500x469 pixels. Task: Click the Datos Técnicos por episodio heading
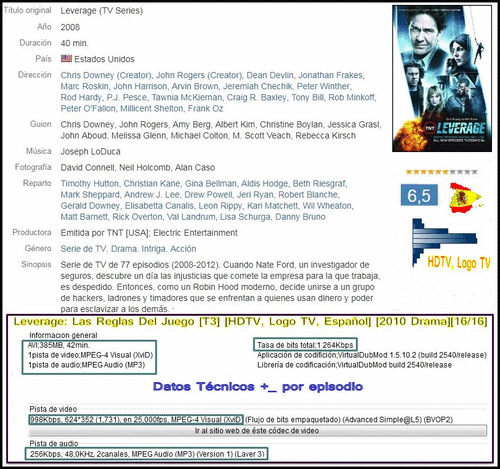(x=258, y=387)
